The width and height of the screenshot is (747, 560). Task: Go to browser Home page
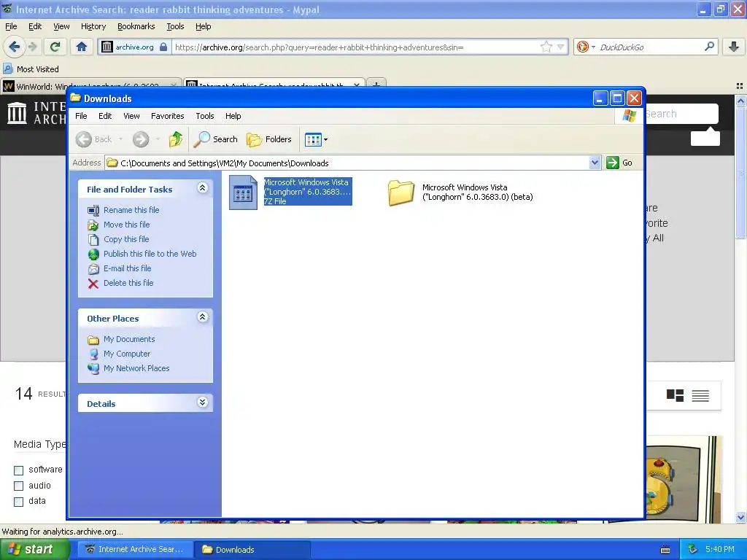(x=82, y=47)
